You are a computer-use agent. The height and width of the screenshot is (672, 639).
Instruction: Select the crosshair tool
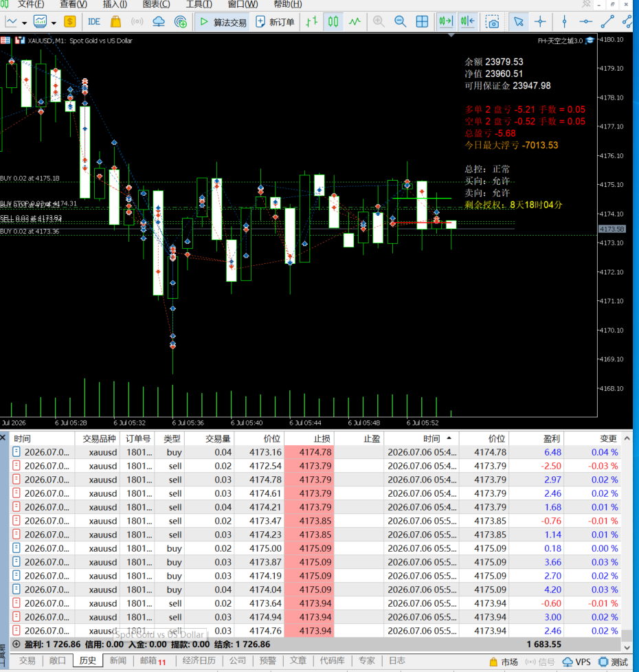tap(540, 21)
